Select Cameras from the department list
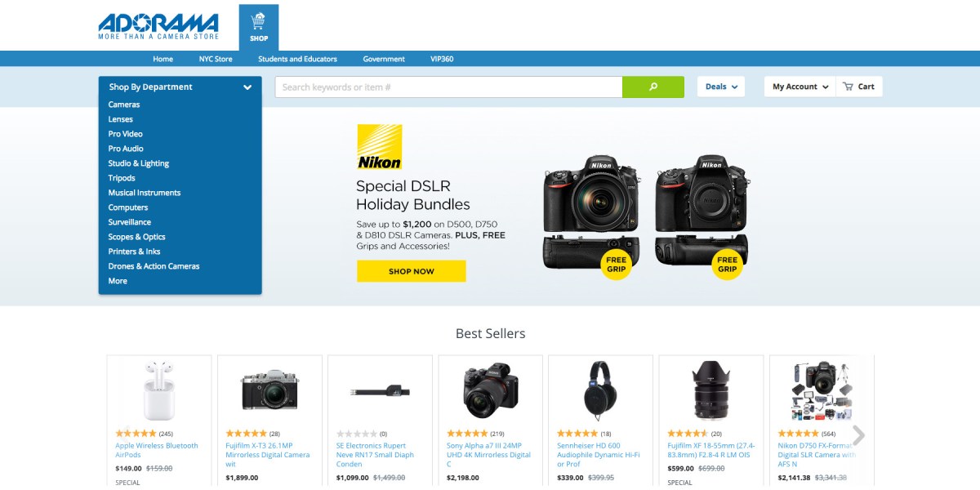 (124, 105)
